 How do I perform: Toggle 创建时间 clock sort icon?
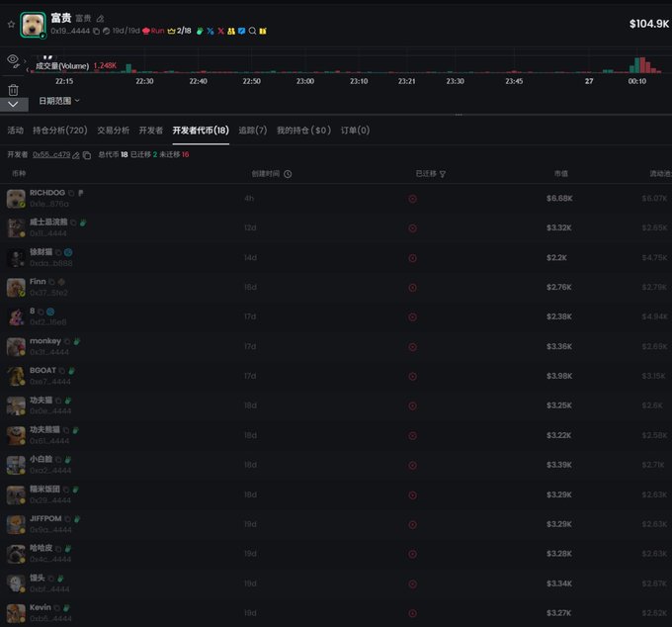tap(288, 174)
